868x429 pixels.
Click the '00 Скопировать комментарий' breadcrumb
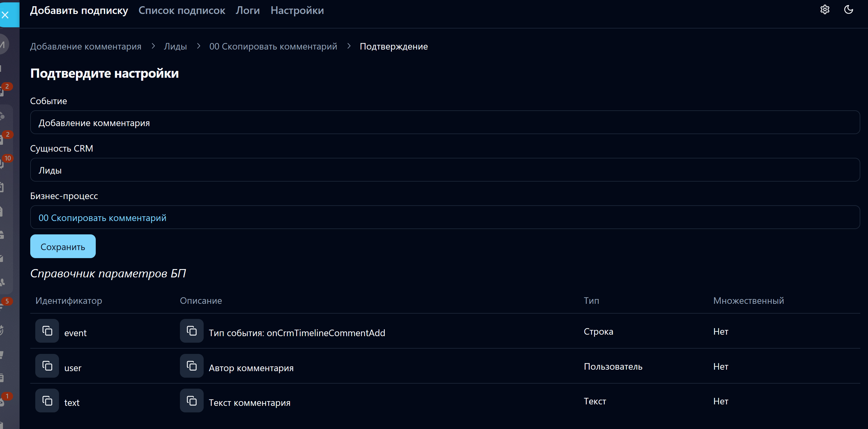pyautogui.click(x=273, y=47)
